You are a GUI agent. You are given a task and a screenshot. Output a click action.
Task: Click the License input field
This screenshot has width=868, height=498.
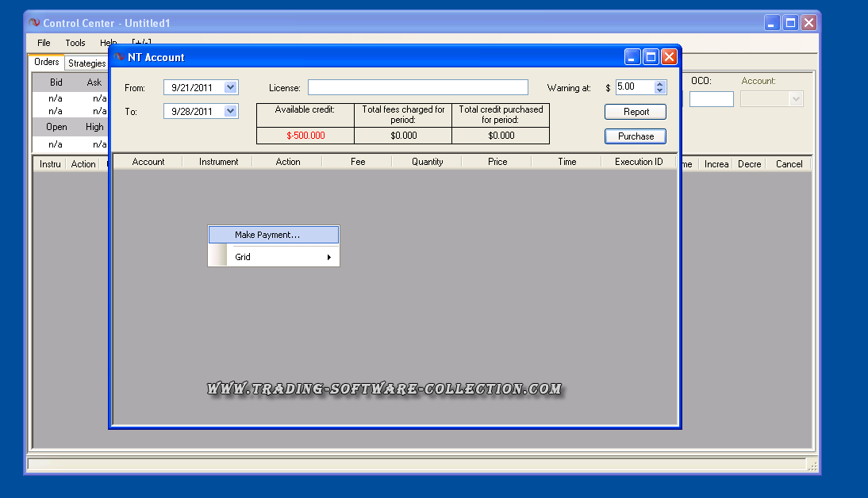click(417, 87)
